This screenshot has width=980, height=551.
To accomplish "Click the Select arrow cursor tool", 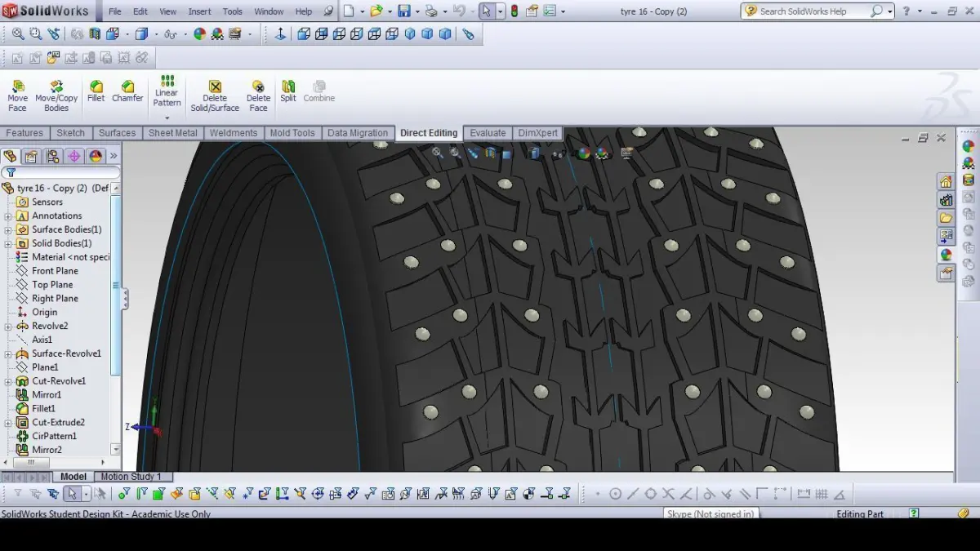I will point(486,11).
